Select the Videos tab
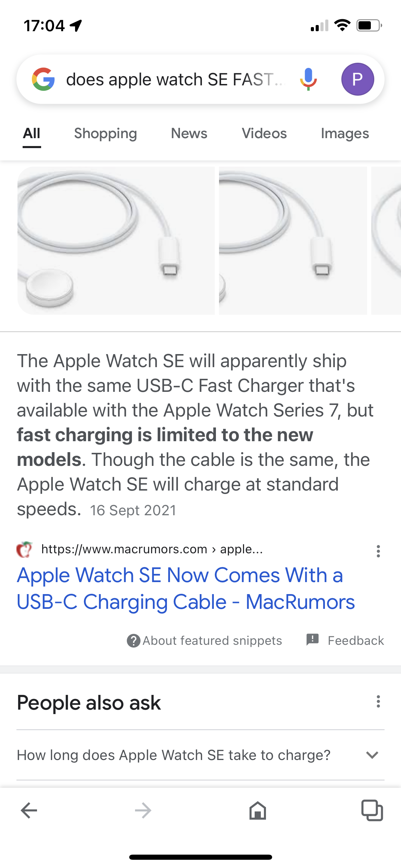Screen dimensions: 401x868 coord(264,133)
